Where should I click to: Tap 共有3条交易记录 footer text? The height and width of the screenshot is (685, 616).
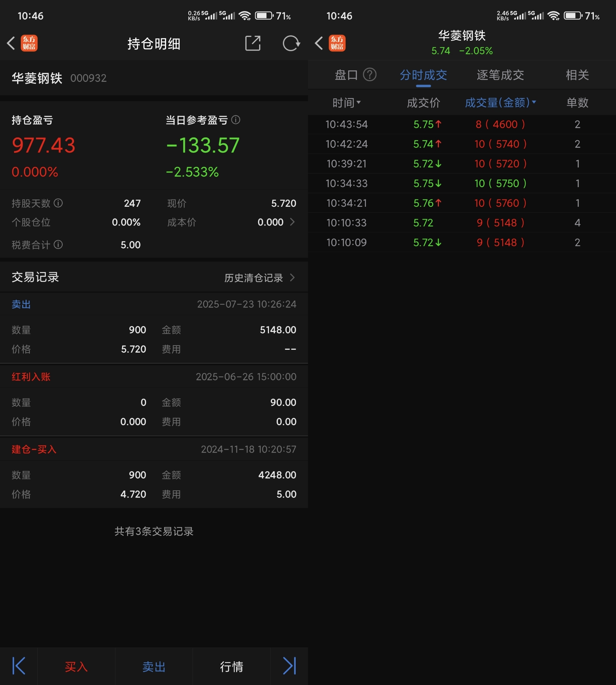154,531
